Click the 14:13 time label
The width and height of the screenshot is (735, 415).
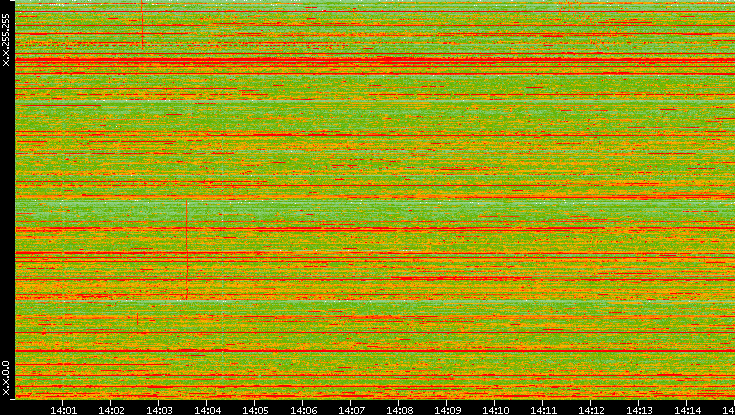[x=639, y=410]
